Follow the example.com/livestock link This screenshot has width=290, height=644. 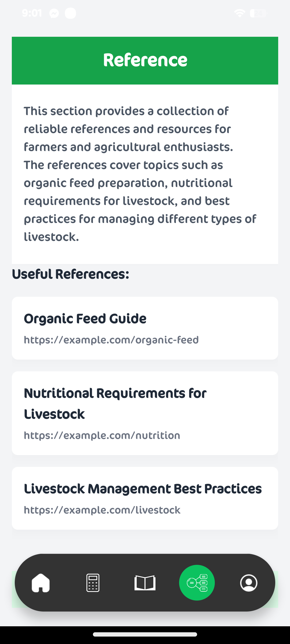(x=102, y=510)
